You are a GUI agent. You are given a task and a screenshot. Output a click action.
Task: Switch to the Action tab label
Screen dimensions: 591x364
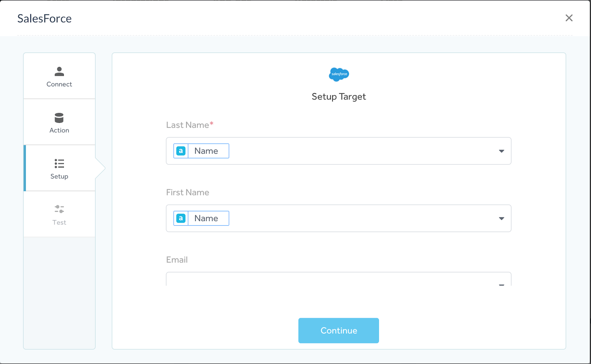59,130
